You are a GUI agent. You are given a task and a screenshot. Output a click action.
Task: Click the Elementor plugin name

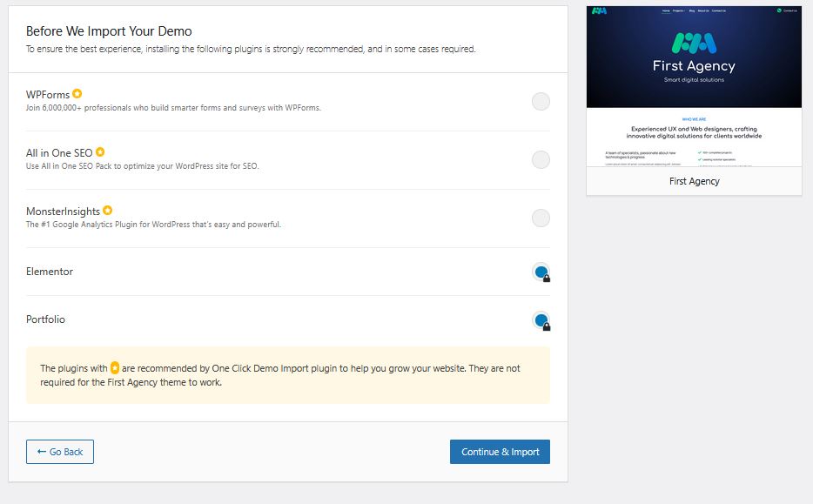point(50,272)
